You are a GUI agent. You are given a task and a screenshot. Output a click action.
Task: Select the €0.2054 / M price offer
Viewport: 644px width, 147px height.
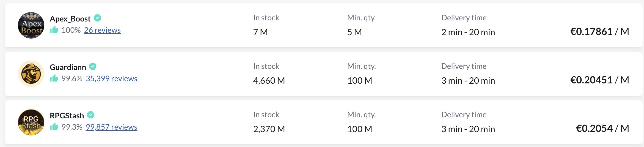tap(602, 129)
